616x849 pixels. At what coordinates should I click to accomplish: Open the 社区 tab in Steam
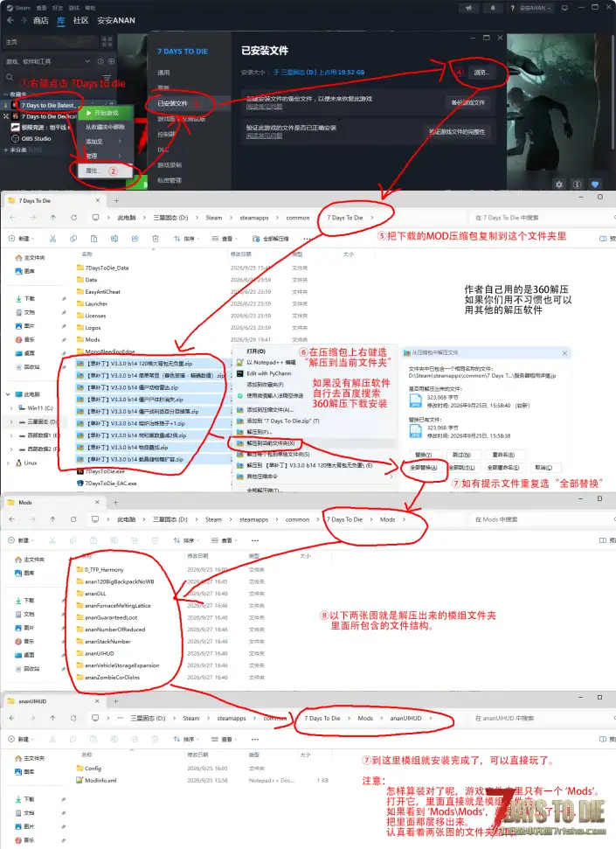[x=80, y=20]
